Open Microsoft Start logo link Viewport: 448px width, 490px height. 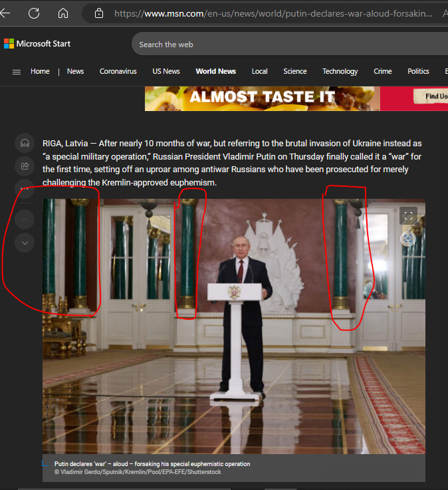pyautogui.click(x=37, y=44)
